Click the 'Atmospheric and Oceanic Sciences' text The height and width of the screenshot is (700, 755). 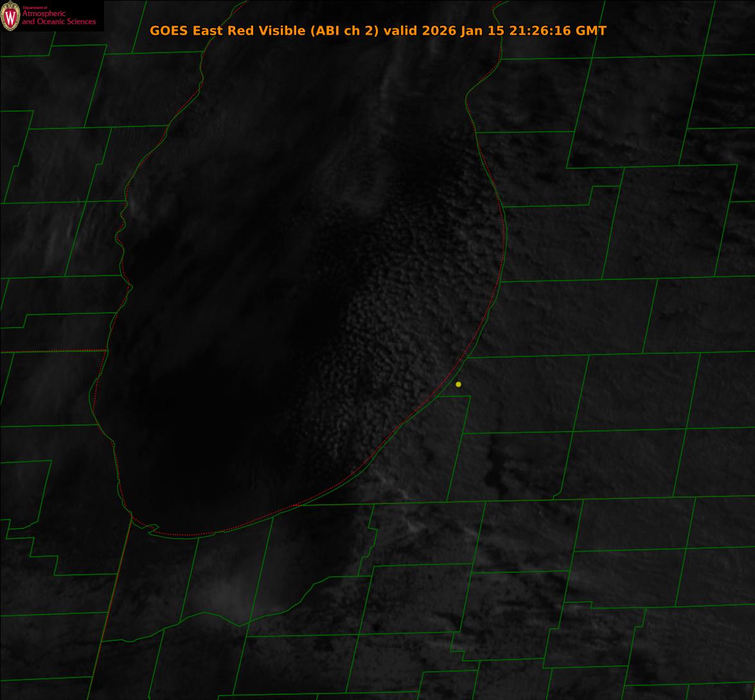[58, 18]
